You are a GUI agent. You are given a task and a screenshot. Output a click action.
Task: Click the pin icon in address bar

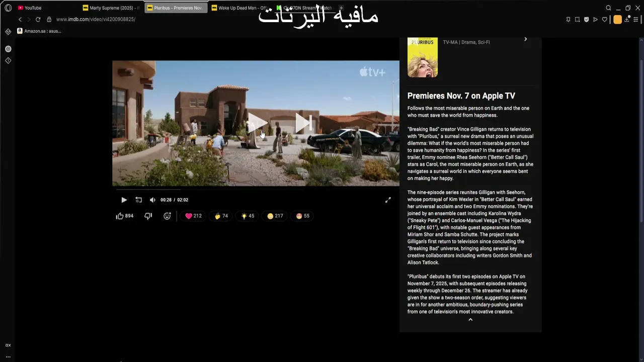click(568, 20)
